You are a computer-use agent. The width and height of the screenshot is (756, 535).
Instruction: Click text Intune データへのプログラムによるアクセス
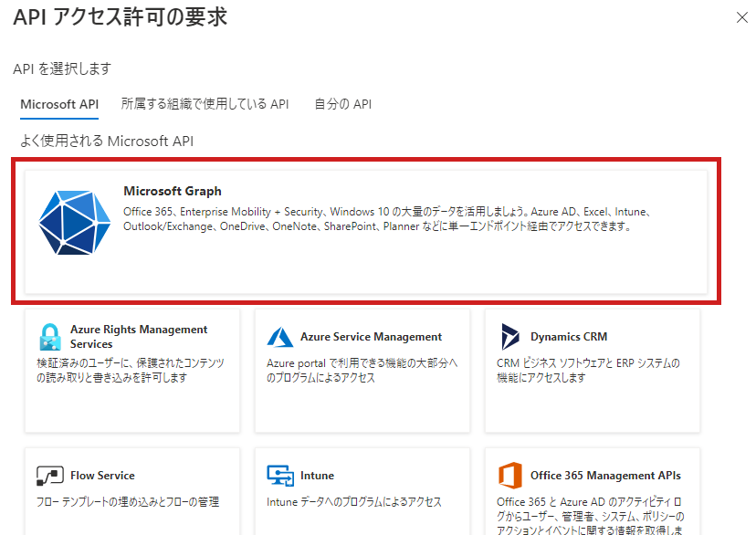click(x=354, y=502)
